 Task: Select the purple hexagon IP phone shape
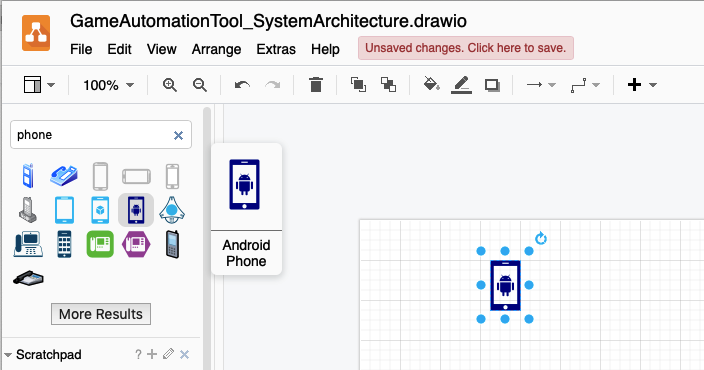coord(136,244)
